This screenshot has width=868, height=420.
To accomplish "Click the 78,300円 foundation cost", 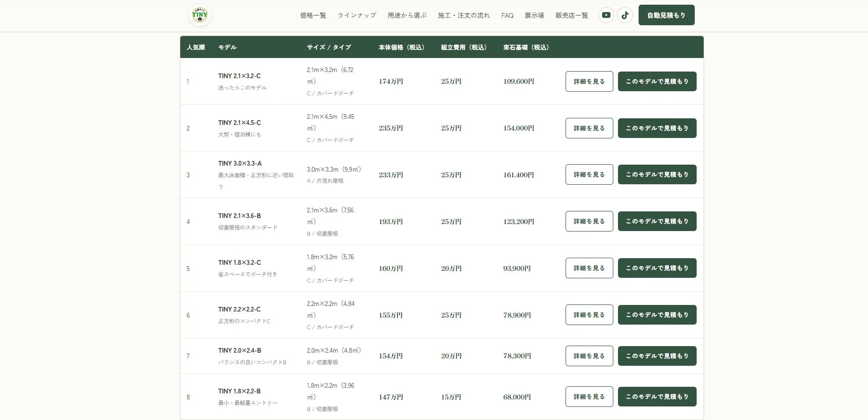I will pos(517,356).
